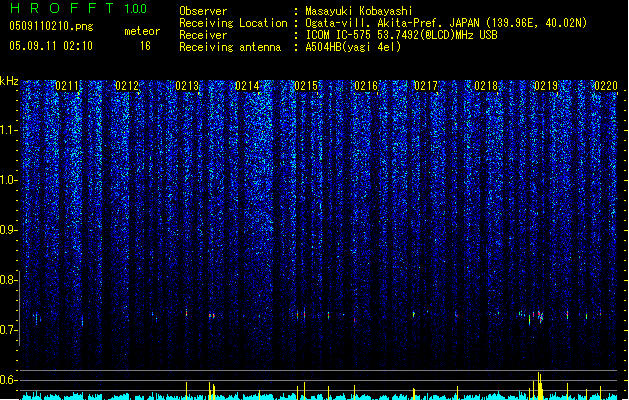Click the Receiving Location label
This screenshot has height=400, width=629.
click(x=233, y=23)
